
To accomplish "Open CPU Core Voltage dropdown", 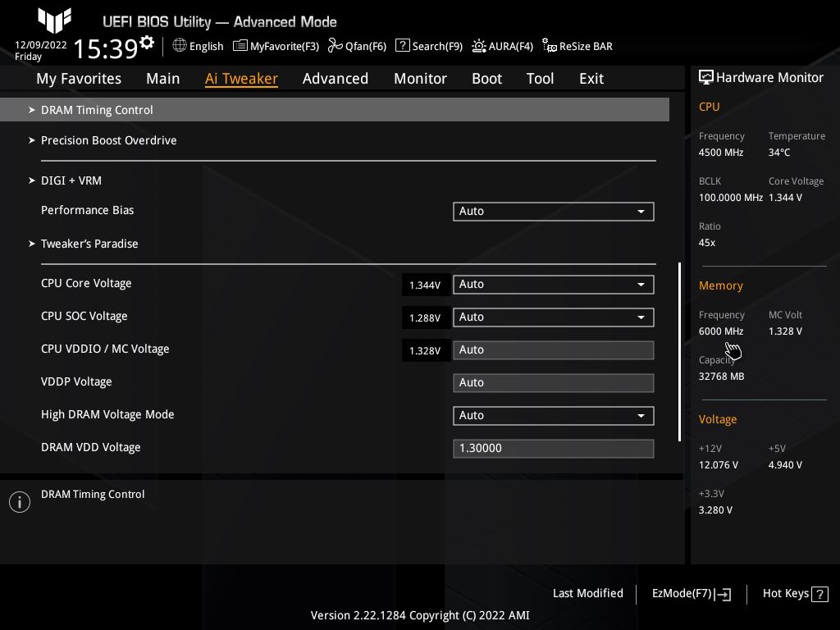I will (x=554, y=285).
